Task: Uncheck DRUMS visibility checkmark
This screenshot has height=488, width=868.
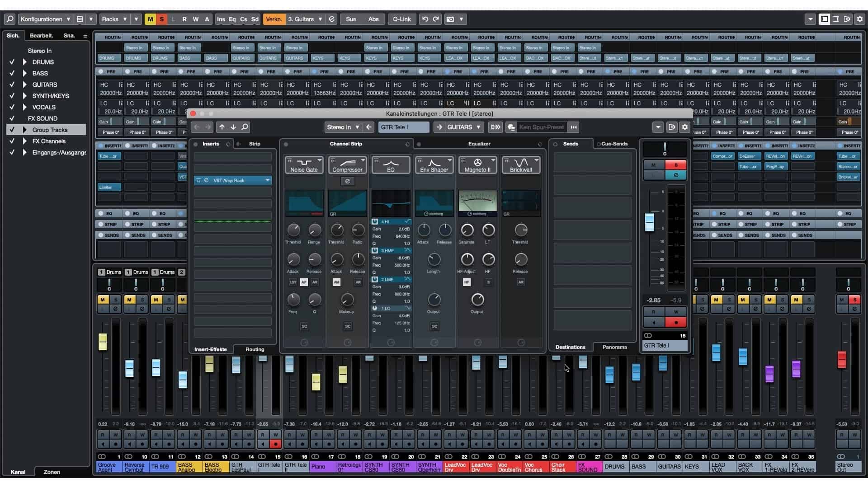Action: point(12,62)
